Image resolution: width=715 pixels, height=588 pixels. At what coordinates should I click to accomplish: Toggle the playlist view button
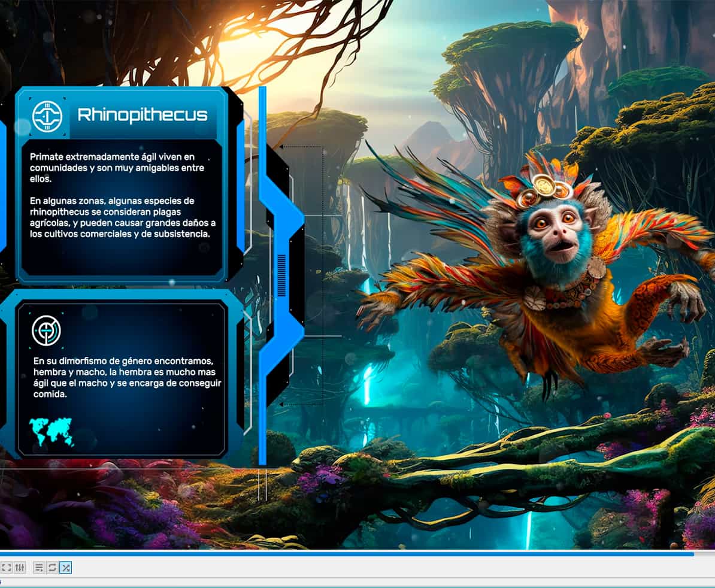coord(39,567)
